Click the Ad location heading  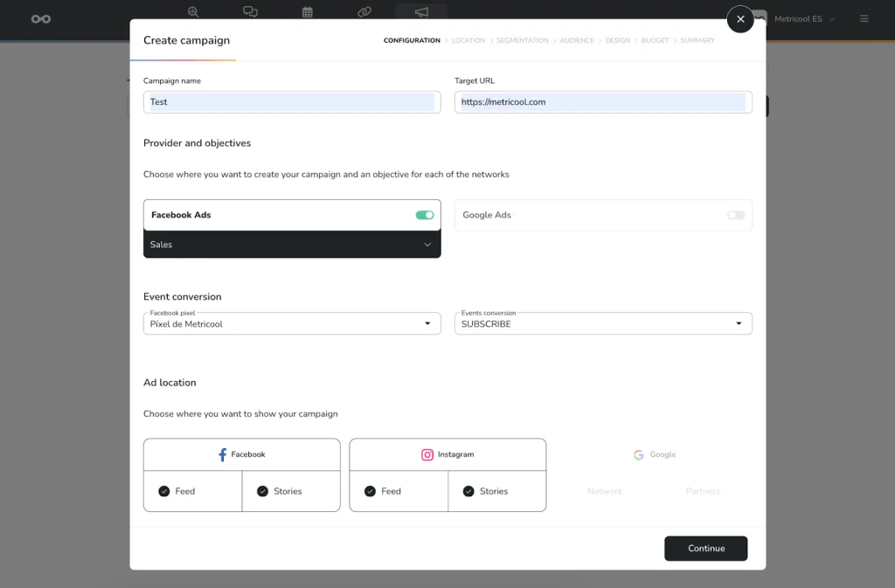pyautogui.click(x=170, y=383)
